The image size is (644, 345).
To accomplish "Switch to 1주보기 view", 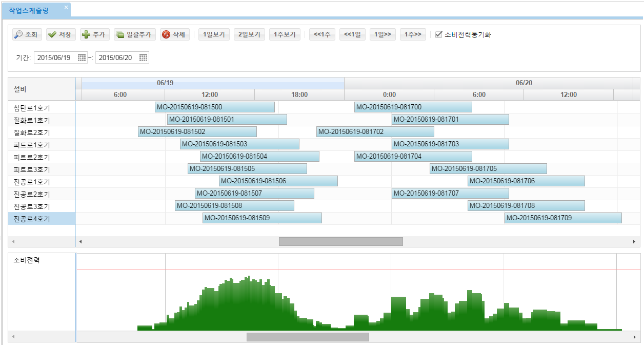I will pos(285,34).
